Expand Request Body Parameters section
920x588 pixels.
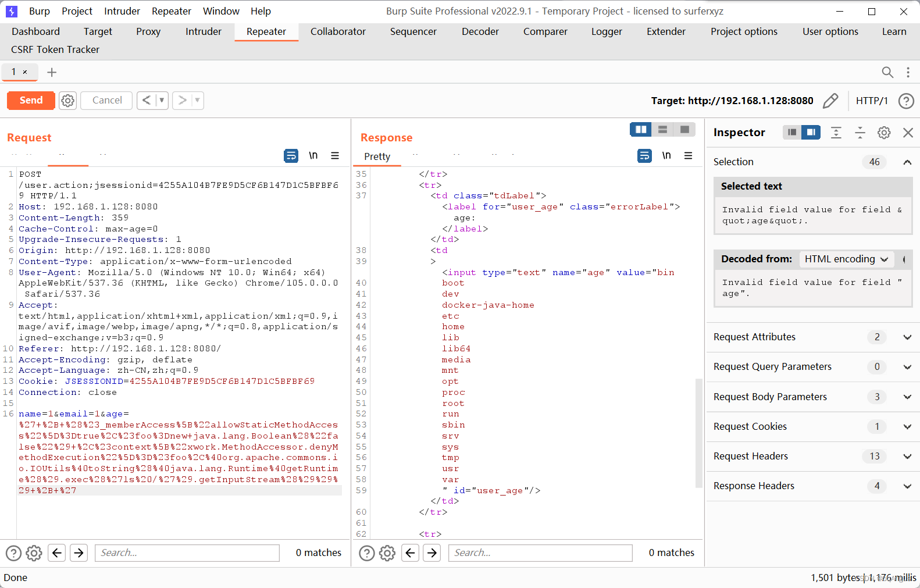[907, 397]
